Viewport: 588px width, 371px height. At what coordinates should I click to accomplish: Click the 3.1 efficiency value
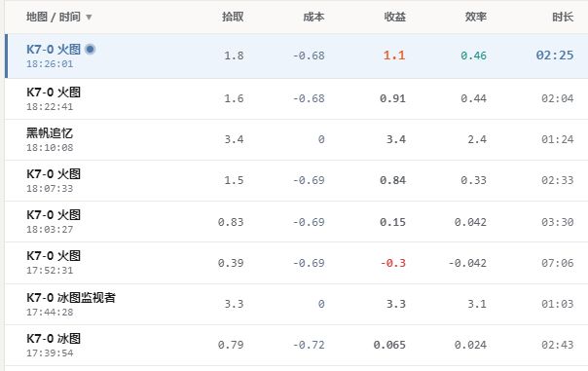[x=477, y=304]
